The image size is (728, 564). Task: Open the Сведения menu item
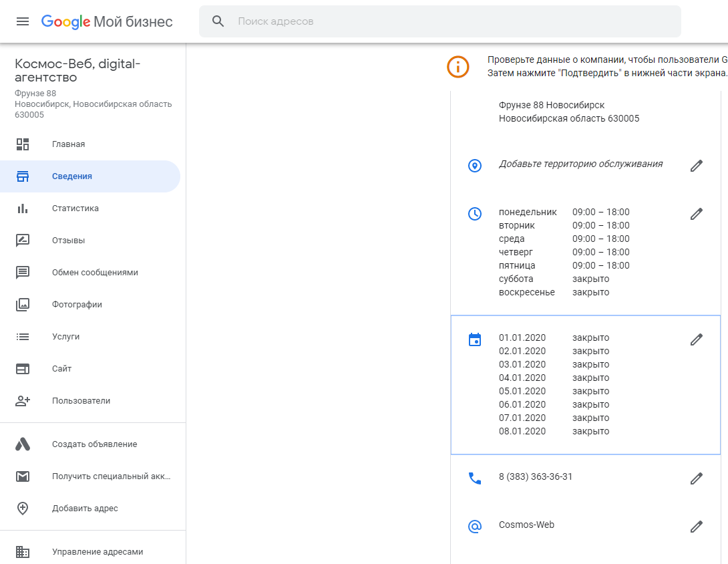coord(90,176)
